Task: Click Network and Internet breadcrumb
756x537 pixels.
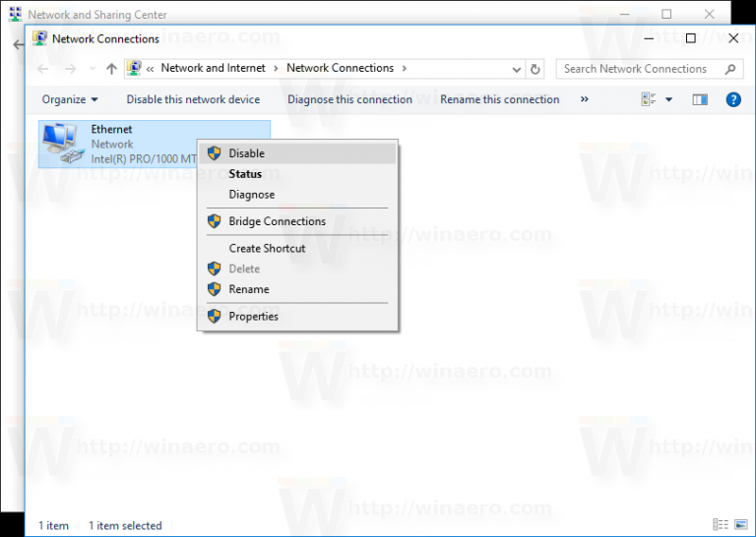Action: tap(213, 68)
